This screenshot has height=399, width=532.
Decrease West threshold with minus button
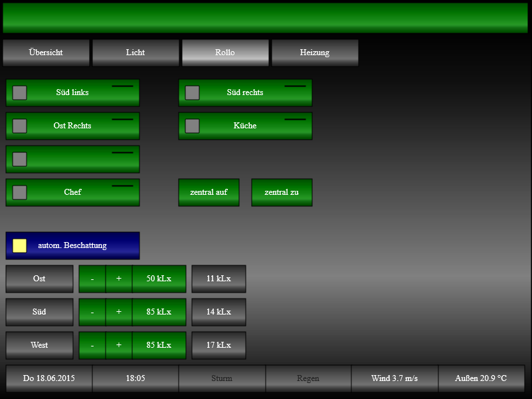click(92, 345)
